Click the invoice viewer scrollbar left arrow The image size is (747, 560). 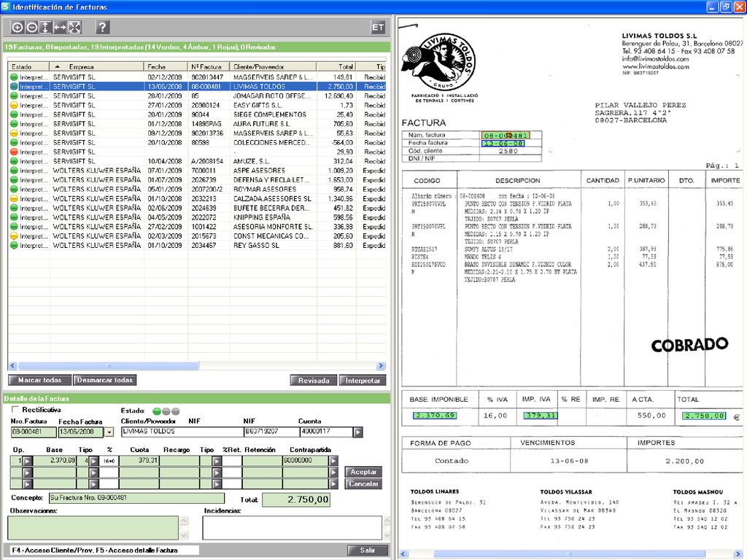(x=404, y=554)
